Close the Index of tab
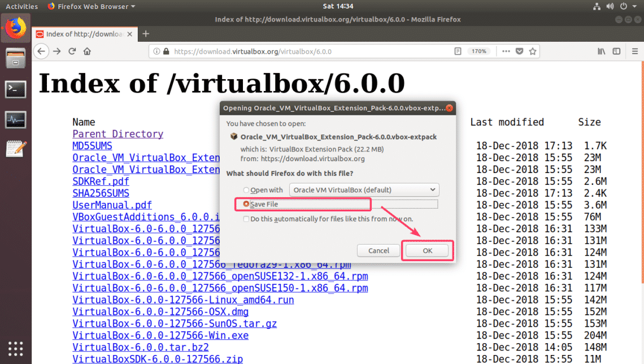644x364 pixels. (130, 34)
